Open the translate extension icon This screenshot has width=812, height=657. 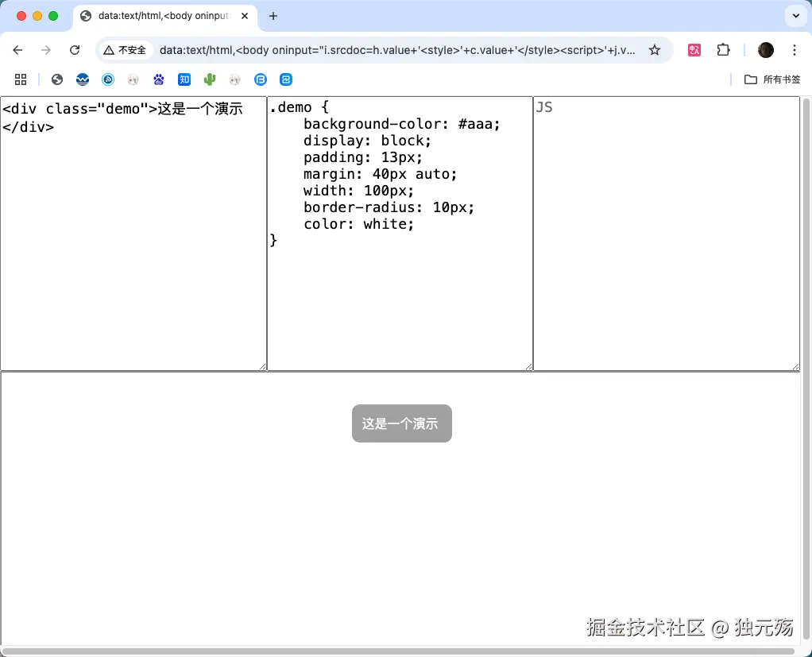(694, 50)
